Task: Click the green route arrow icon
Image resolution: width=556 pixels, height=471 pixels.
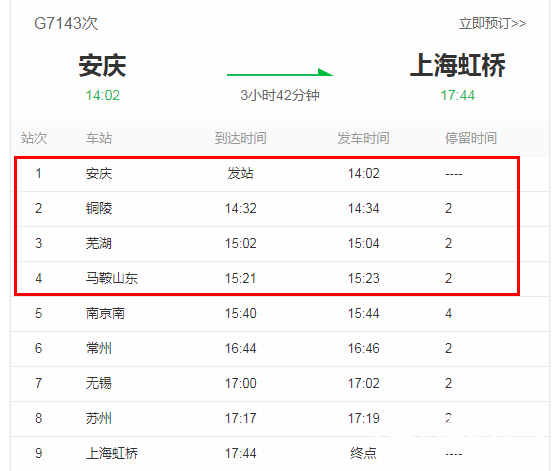Action: point(280,72)
